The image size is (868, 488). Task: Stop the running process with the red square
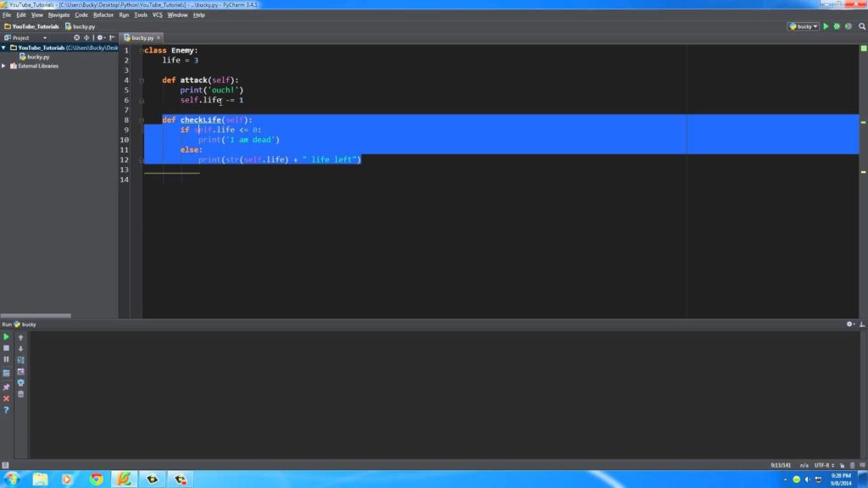coord(6,348)
